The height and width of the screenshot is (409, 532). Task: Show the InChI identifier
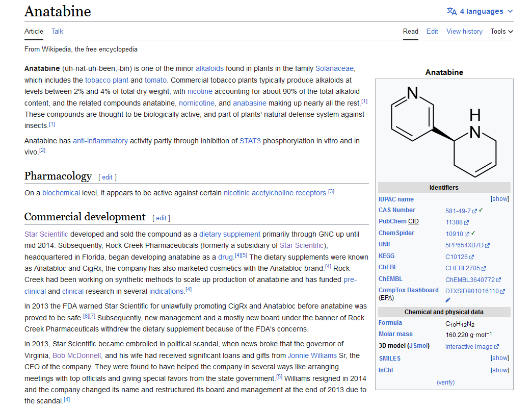(500, 370)
